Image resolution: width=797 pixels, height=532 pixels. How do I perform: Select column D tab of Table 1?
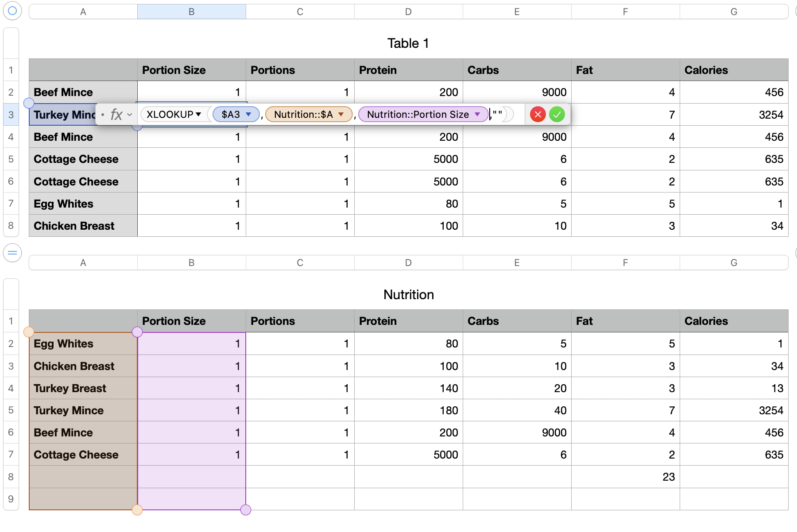pyautogui.click(x=409, y=12)
